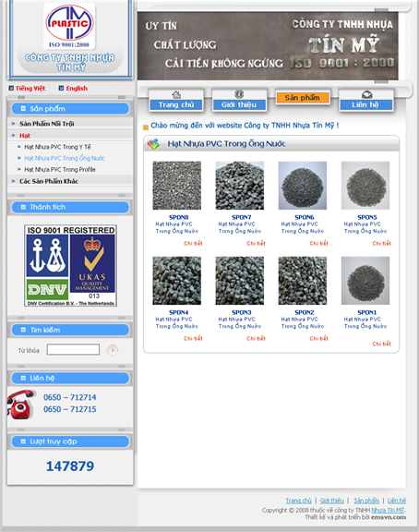Click the emsvn.com developer credit
Image resolution: width=419 pixels, height=532 pixels.
[x=389, y=517]
